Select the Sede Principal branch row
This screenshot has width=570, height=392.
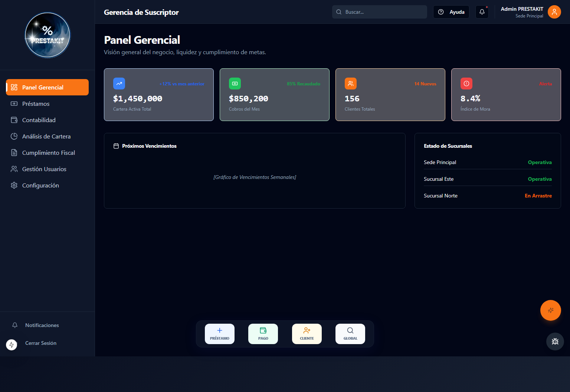pyautogui.click(x=488, y=162)
